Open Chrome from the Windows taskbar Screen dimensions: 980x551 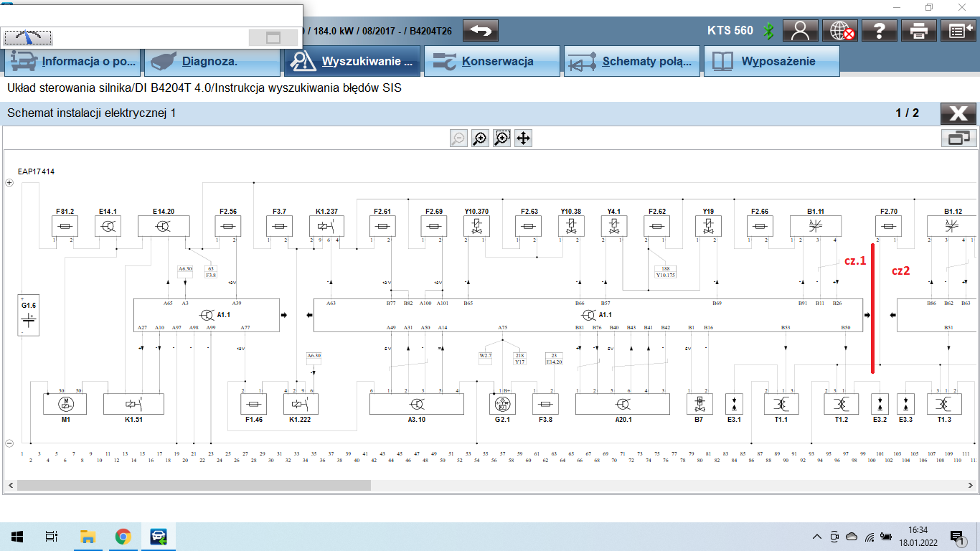(123, 537)
